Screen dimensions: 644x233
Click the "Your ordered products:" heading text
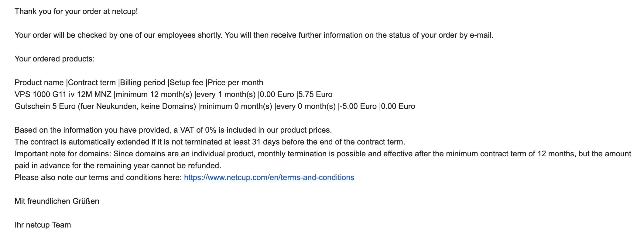54,59
